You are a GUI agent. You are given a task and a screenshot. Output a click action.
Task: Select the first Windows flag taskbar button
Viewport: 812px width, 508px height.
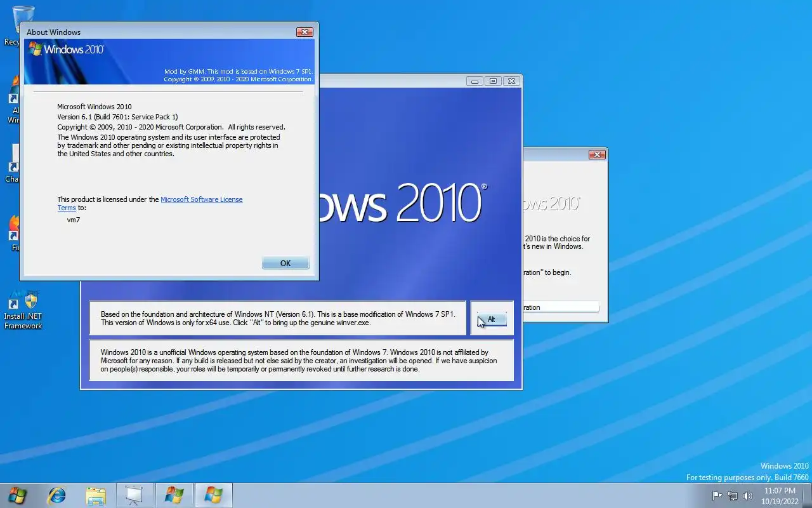pyautogui.click(x=174, y=495)
